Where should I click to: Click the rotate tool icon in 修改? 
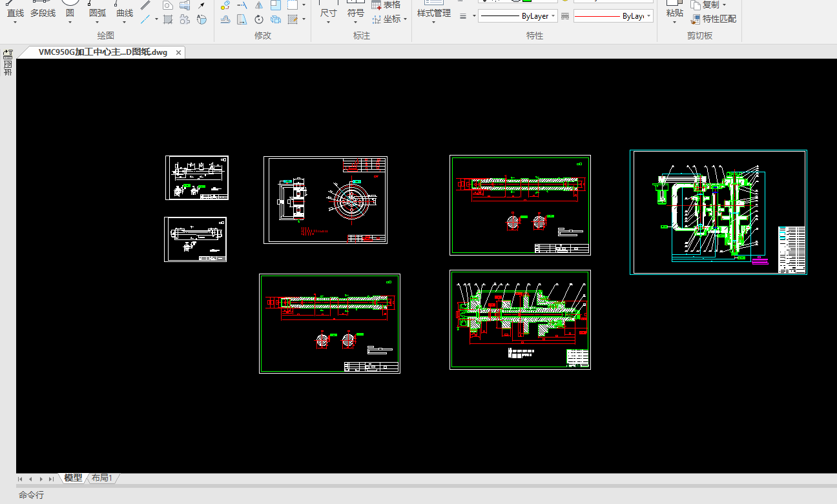coord(259,19)
